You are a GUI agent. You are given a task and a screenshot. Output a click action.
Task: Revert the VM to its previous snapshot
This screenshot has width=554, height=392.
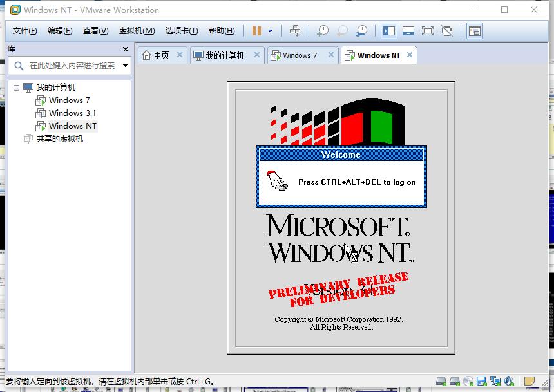point(342,31)
